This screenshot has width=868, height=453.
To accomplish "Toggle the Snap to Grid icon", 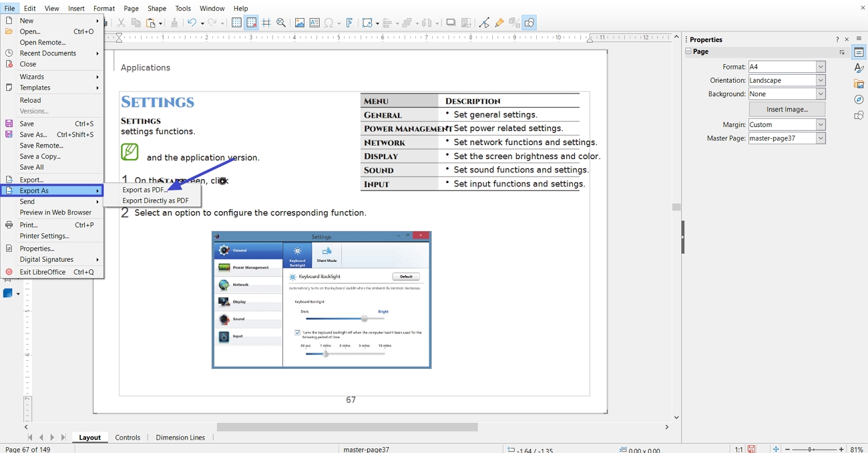I will 251,23.
